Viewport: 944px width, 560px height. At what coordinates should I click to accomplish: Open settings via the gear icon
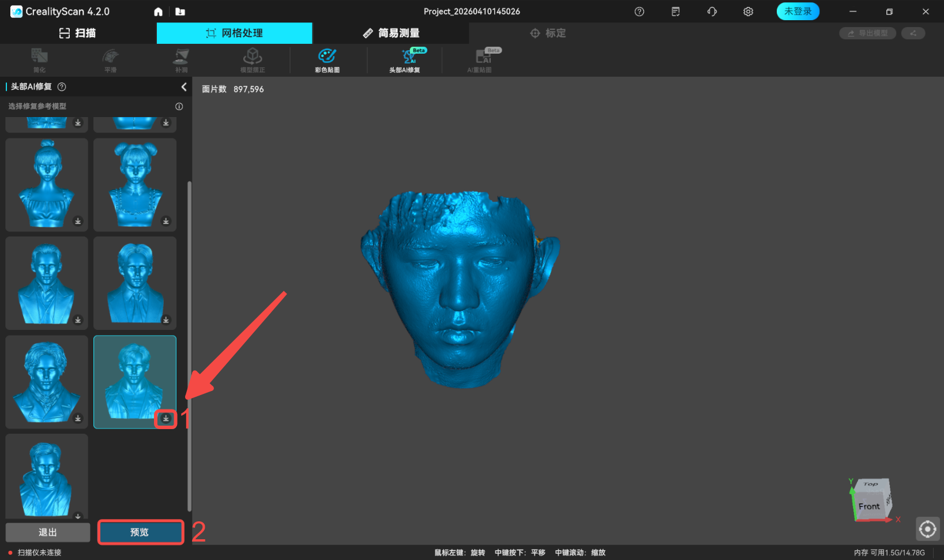[x=748, y=12]
